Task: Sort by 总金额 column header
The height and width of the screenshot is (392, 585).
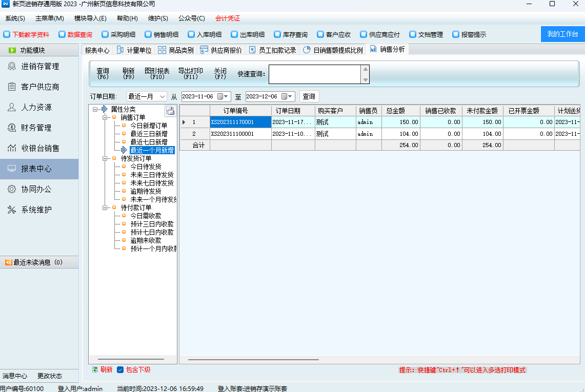Action: click(x=401, y=111)
